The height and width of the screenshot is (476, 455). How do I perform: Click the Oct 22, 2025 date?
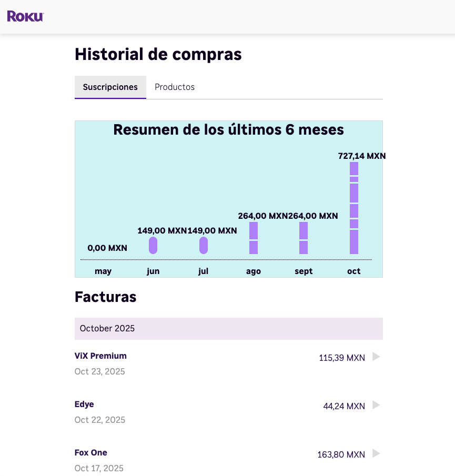pyautogui.click(x=100, y=420)
